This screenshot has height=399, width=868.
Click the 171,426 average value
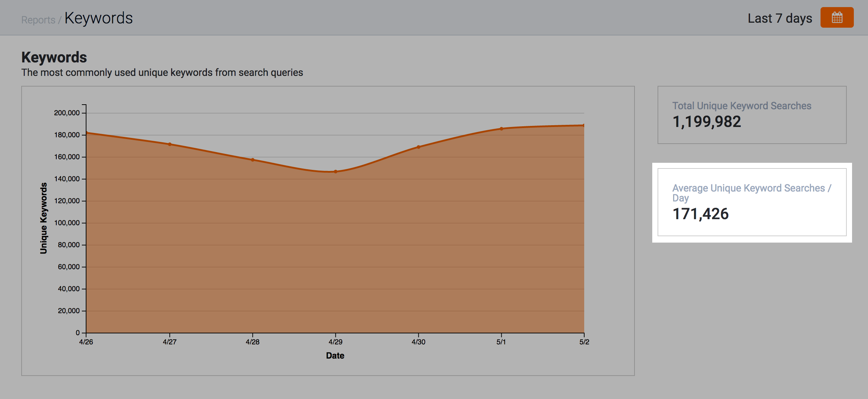(x=700, y=214)
